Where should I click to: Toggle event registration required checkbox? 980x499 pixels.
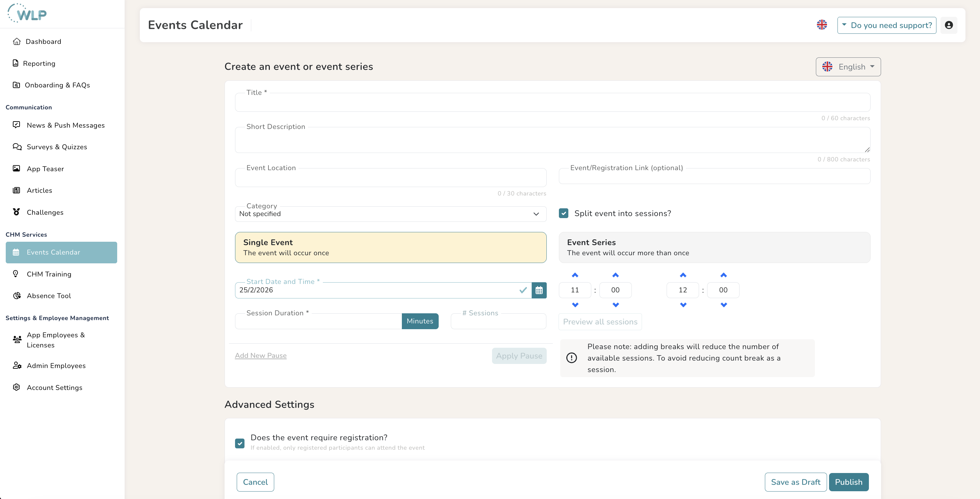pos(240,443)
